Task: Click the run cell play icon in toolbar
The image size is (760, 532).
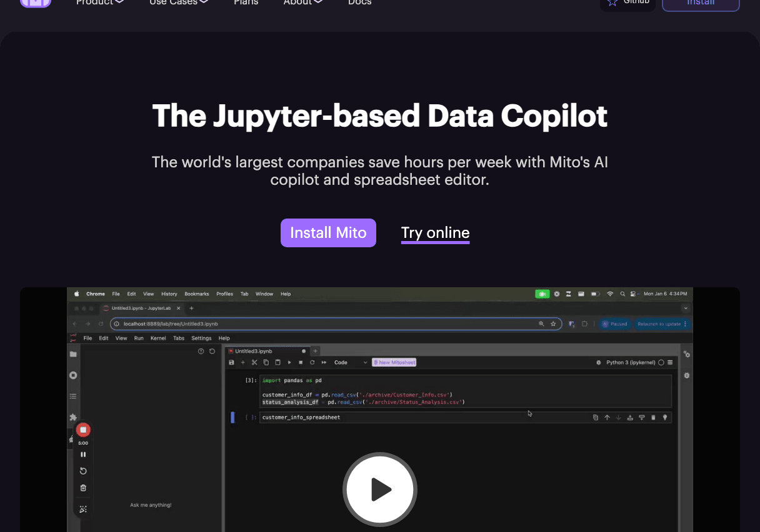Action: pos(289,362)
